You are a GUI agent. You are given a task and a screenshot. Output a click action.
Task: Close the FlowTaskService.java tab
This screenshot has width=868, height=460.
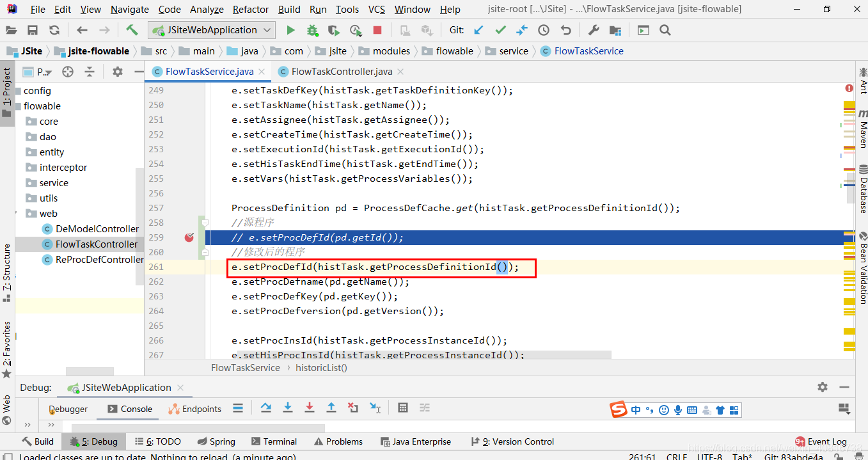262,72
